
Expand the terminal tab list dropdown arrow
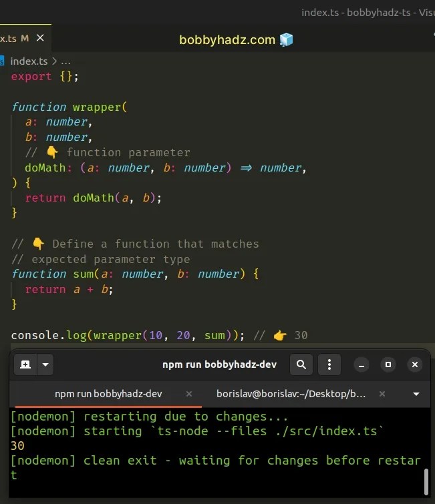point(416,394)
